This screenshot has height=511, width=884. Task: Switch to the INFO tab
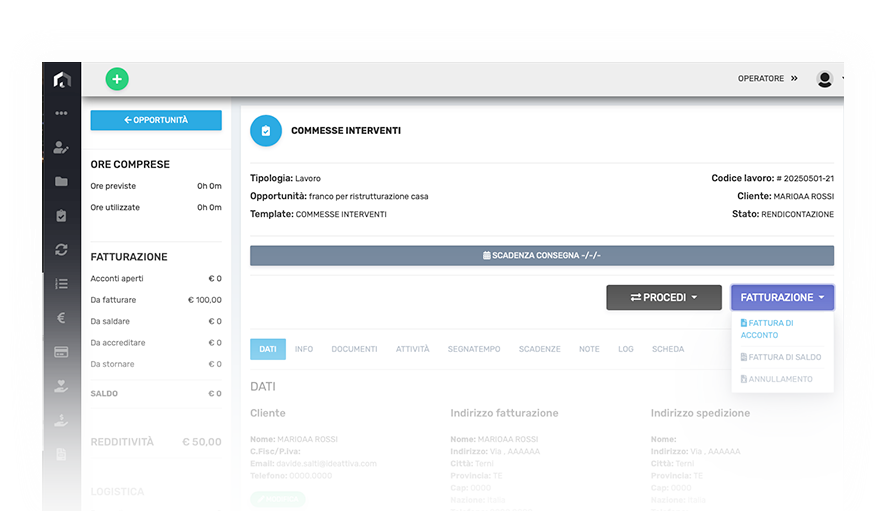(304, 349)
